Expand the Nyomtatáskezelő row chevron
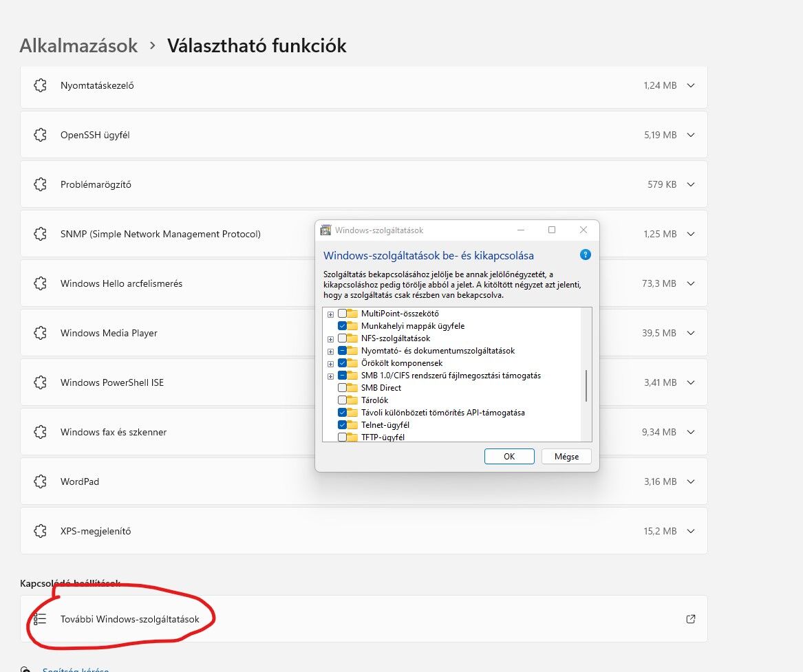 (690, 85)
